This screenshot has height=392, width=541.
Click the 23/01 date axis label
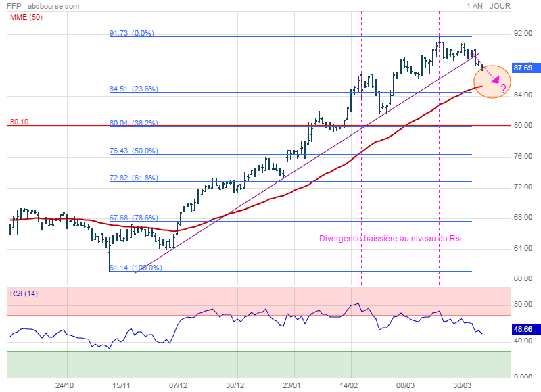tap(291, 385)
